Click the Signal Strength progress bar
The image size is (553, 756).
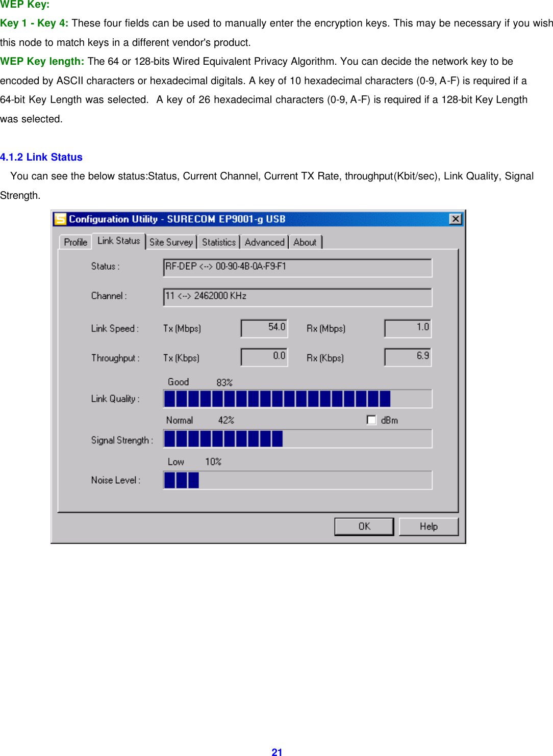(x=297, y=438)
